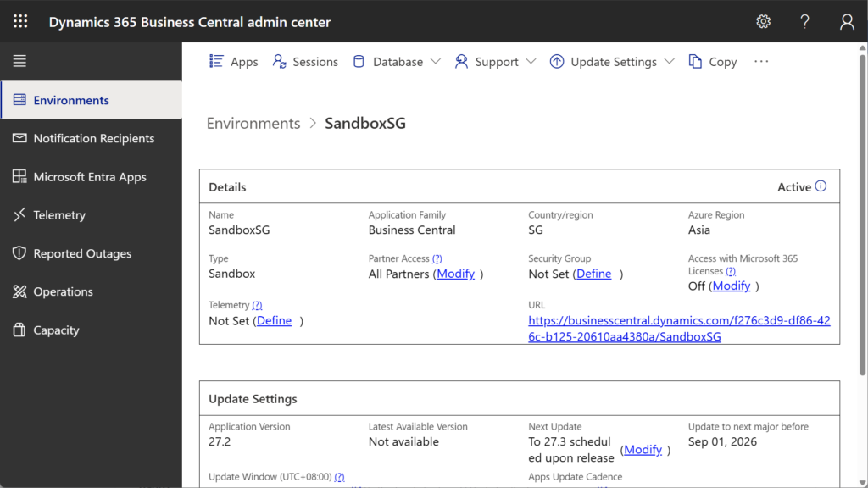Click Define link for Security Group
This screenshot has width=868, height=488.
(x=594, y=274)
